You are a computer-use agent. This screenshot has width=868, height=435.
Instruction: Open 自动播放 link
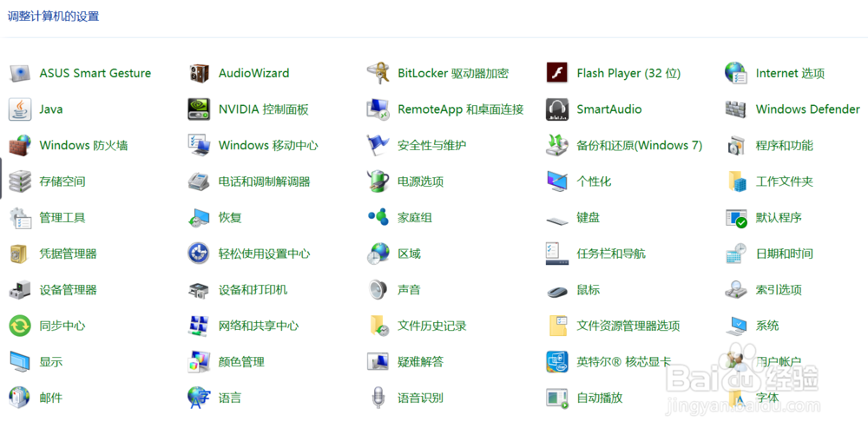[600, 398]
